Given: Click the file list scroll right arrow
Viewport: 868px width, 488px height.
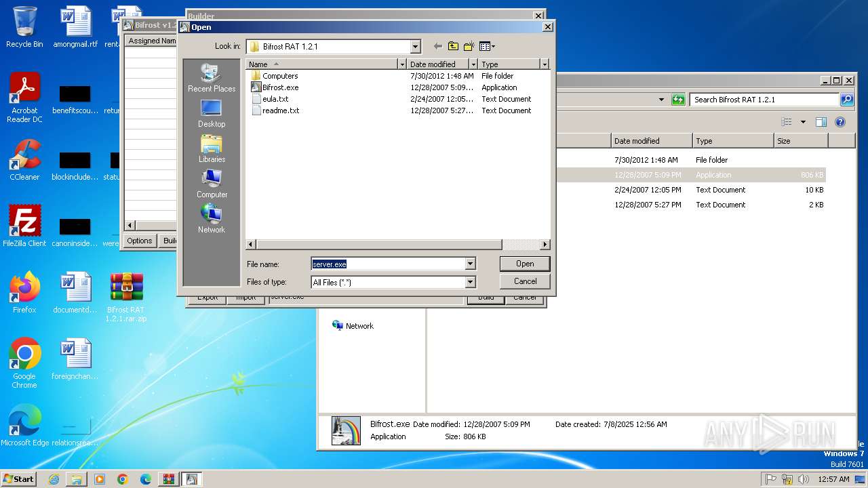Looking at the screenshot, I should coord(545,244).
